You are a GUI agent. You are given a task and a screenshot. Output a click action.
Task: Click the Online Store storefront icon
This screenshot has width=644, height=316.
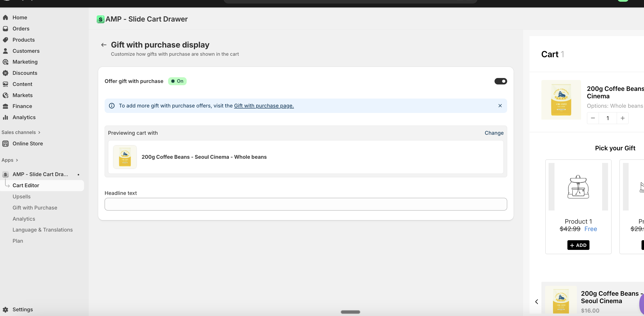tap(5, 144)
